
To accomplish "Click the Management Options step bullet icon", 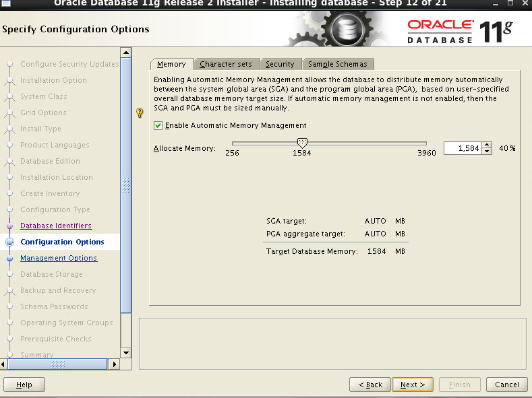I will tap(10, 258).
